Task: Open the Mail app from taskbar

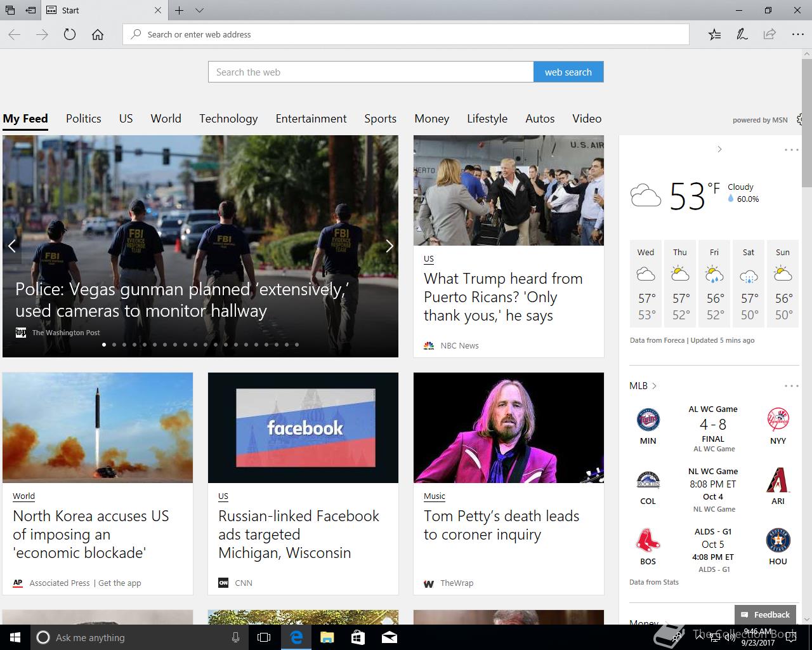Action: point(390,637)
